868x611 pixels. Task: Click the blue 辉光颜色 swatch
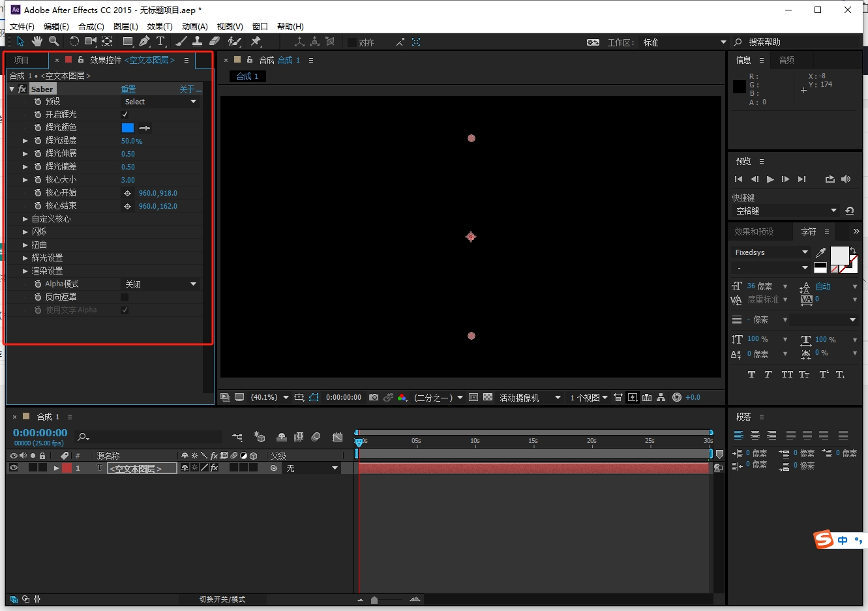(x=128, y=128)
